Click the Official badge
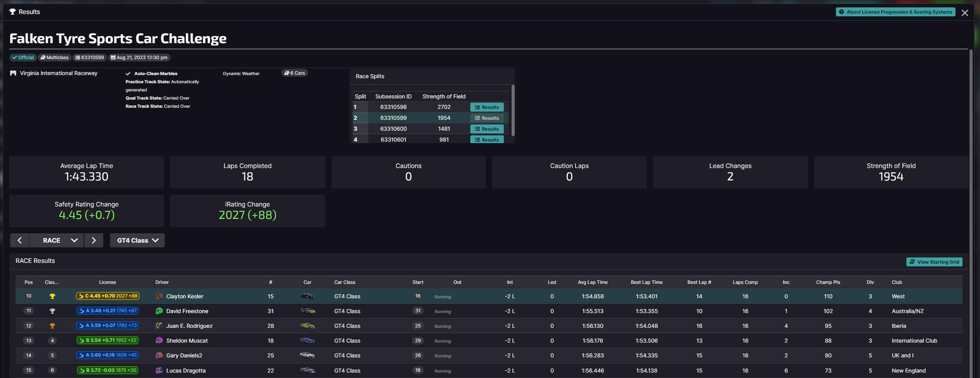The image size is (980, 378). (x=23, y=58)
